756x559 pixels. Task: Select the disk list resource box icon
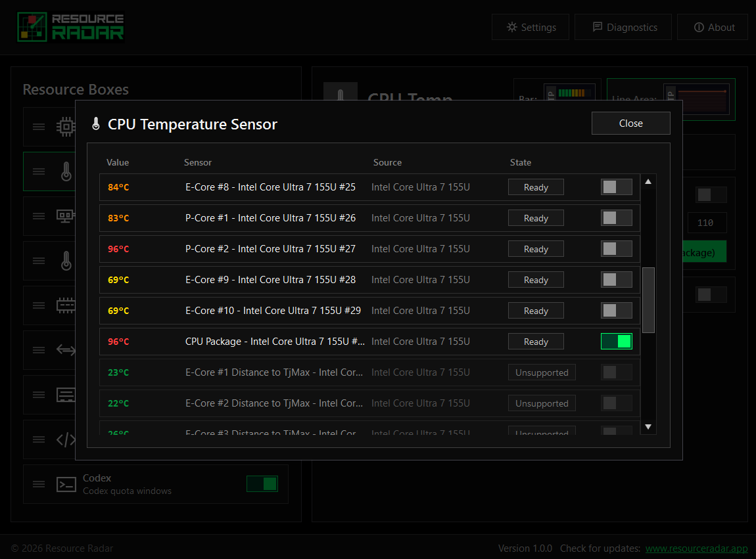point(66,395)
